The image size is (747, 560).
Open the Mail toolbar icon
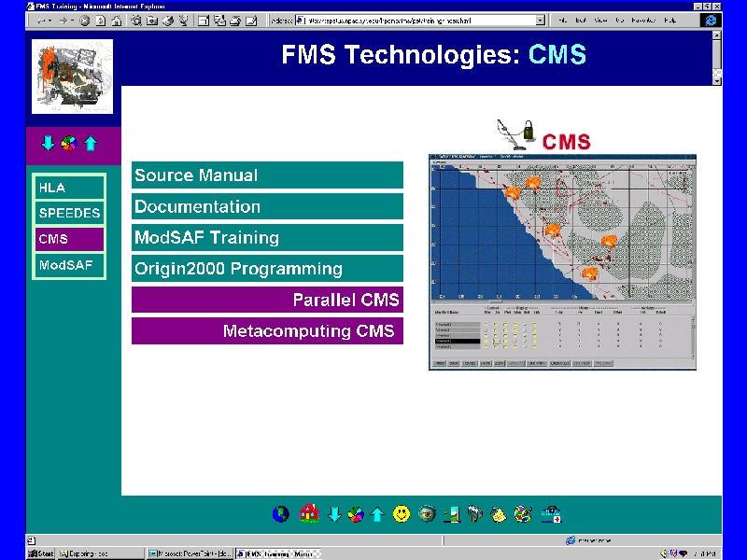[219, 21]
